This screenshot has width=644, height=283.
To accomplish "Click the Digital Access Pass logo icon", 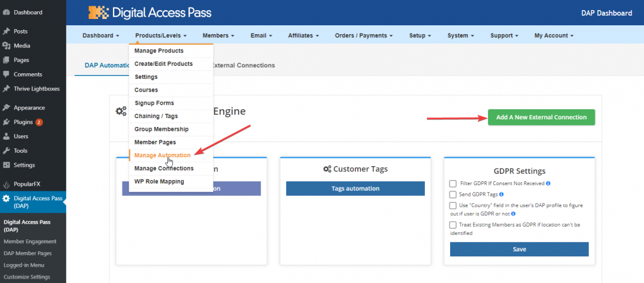I will coord(98,13).
